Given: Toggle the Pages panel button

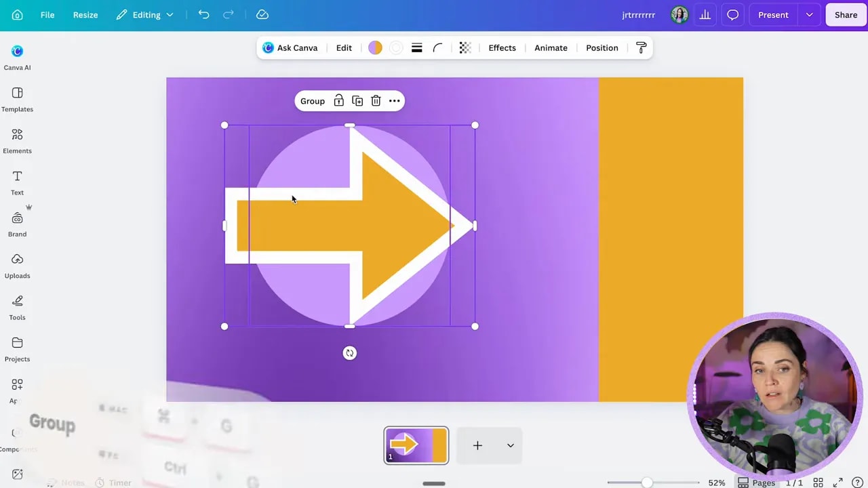Looking at the screenshot, I should pyautogui.click(x=756, y=483).
